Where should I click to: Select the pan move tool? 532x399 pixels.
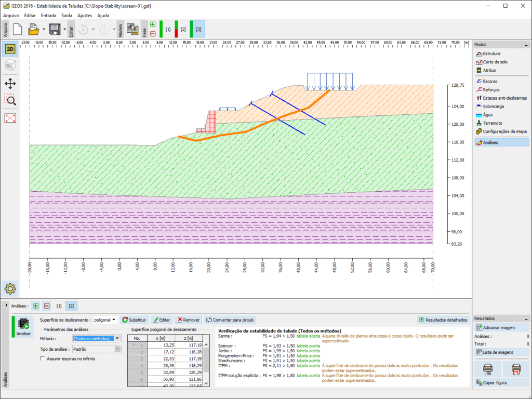pos(10,84)
